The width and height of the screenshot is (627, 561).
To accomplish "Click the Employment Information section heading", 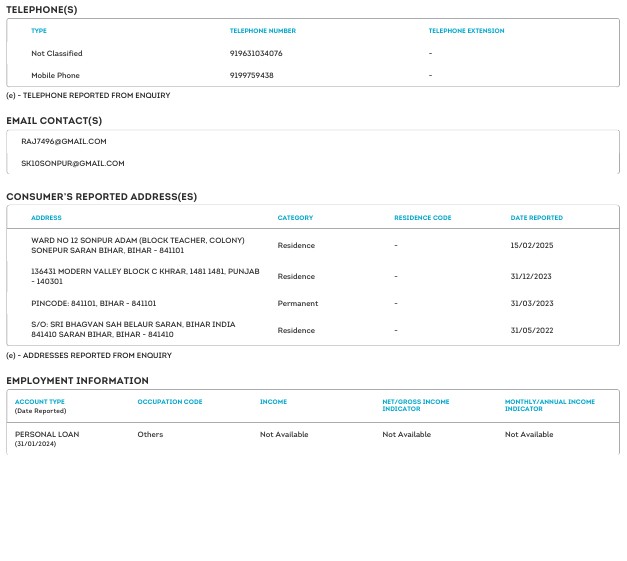I will point(77,381).
